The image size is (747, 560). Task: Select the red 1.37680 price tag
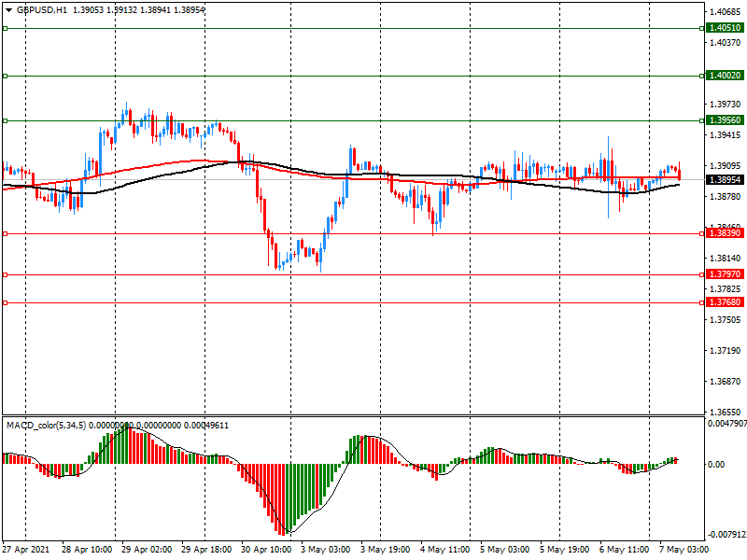click(725, 302)
